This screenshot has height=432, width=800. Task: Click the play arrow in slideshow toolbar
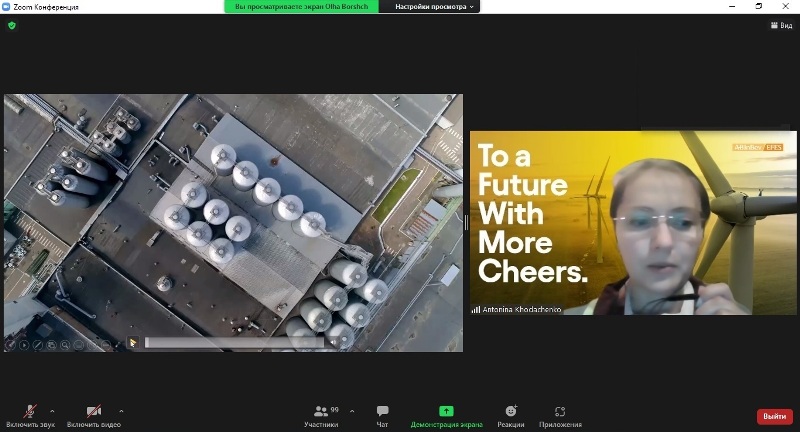(24, 345)
